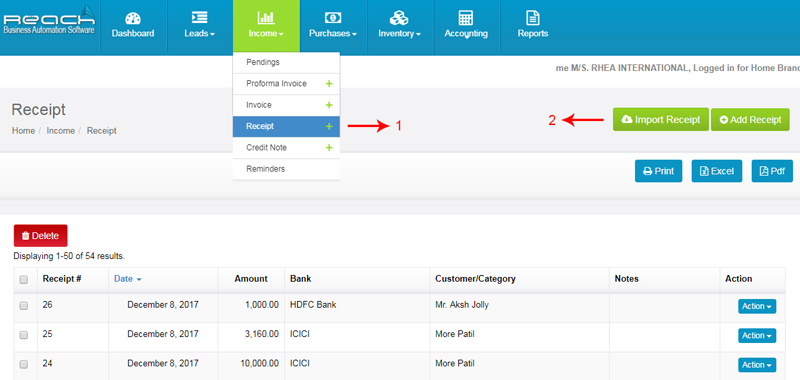This screenshot has height=380, width=800.
Task: Go to Home in the breadcrumb
Action: coord(23,131)
